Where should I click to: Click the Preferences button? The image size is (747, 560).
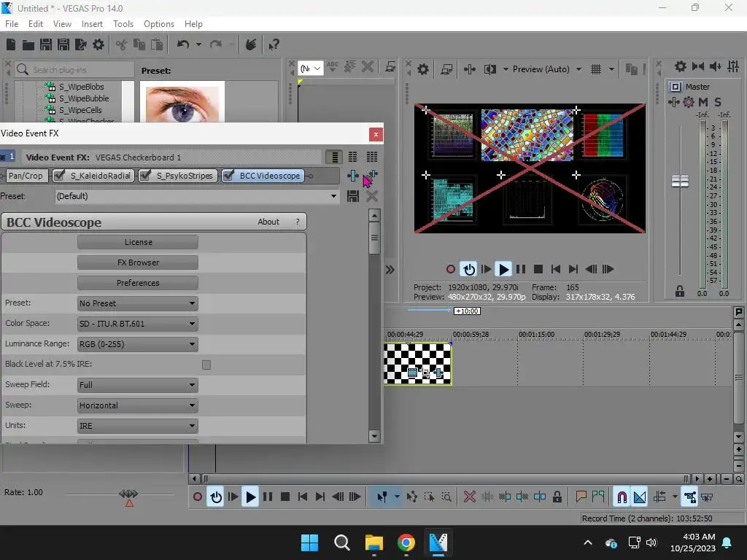[138, 283]
